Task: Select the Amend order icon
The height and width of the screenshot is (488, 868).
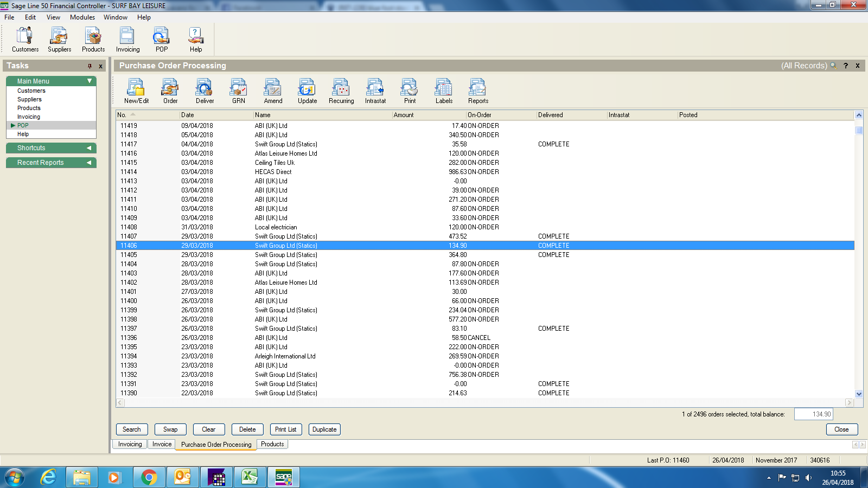Action: coord(273,91)
